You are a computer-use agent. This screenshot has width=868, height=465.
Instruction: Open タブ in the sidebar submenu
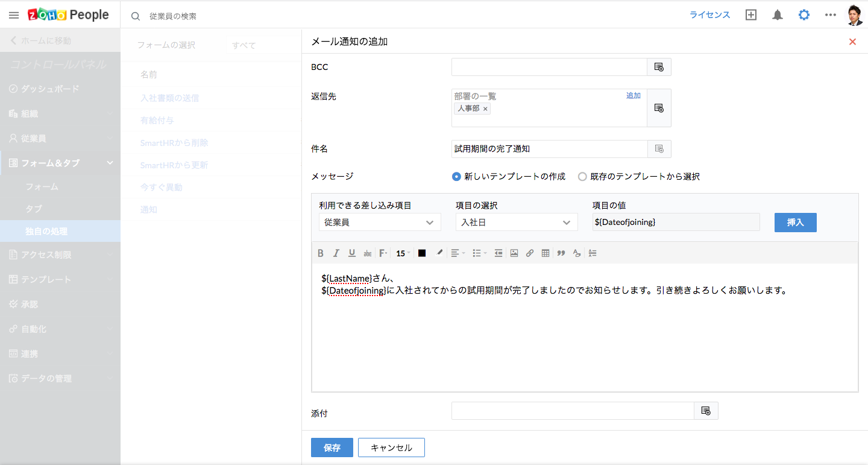(34, 209)
